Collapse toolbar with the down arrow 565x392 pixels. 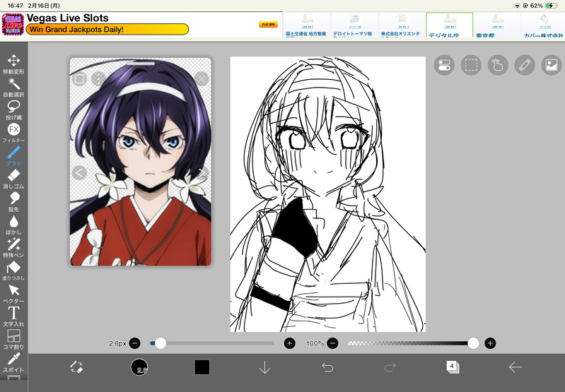coord(264,367)
